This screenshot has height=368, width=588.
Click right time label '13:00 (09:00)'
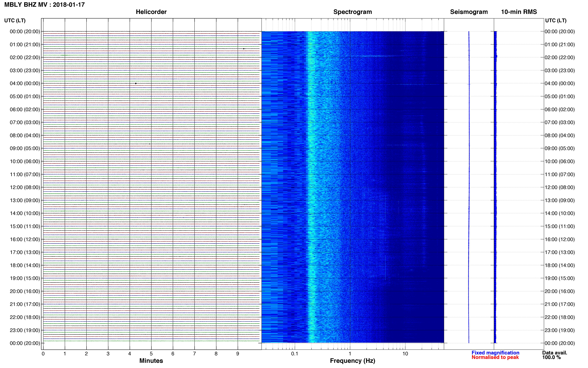pos(560,200)
